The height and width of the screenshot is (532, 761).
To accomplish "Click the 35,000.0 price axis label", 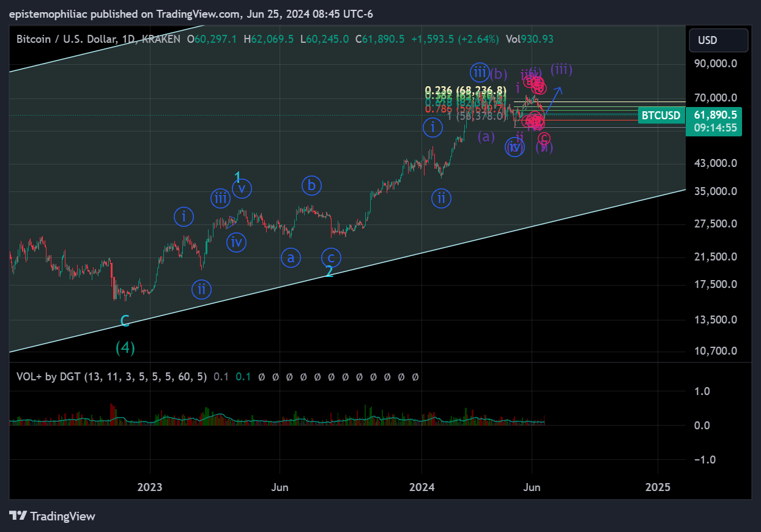I will pyautogui.click(x=715, y=191).
